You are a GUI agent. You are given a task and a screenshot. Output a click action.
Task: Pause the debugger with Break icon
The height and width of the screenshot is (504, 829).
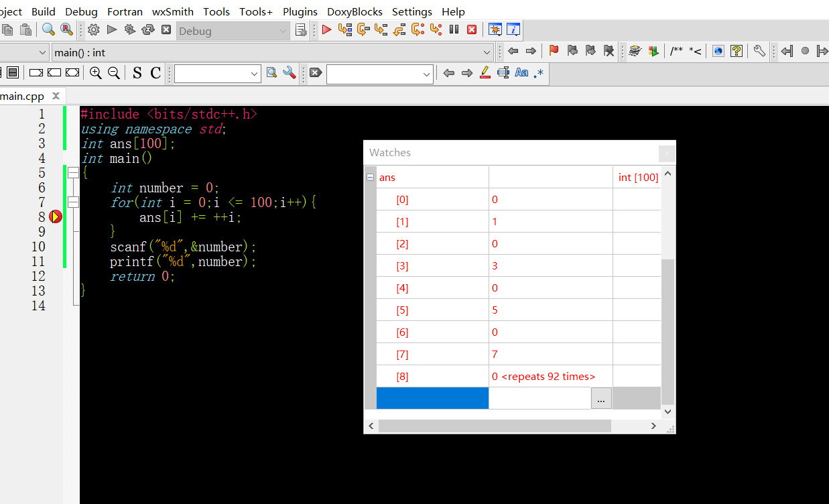coord(454,29)
